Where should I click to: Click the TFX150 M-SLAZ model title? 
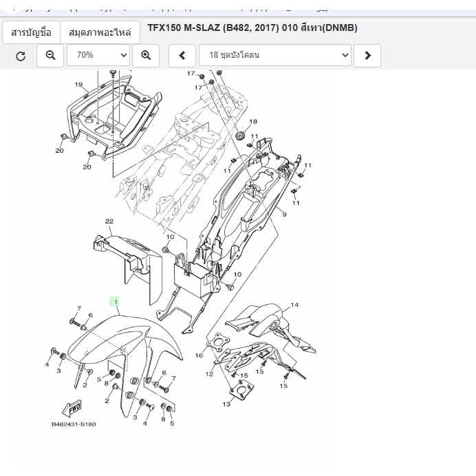click(252, 28)
